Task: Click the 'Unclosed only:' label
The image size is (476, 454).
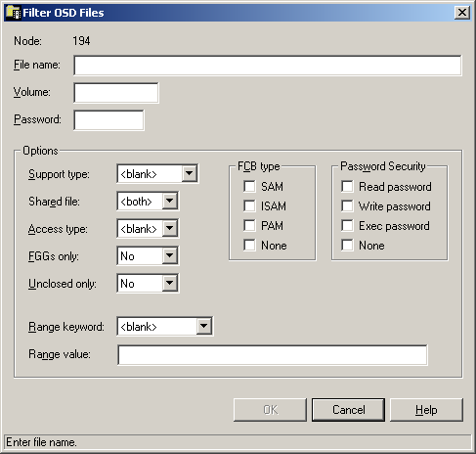Action: [x=63, y=284]
